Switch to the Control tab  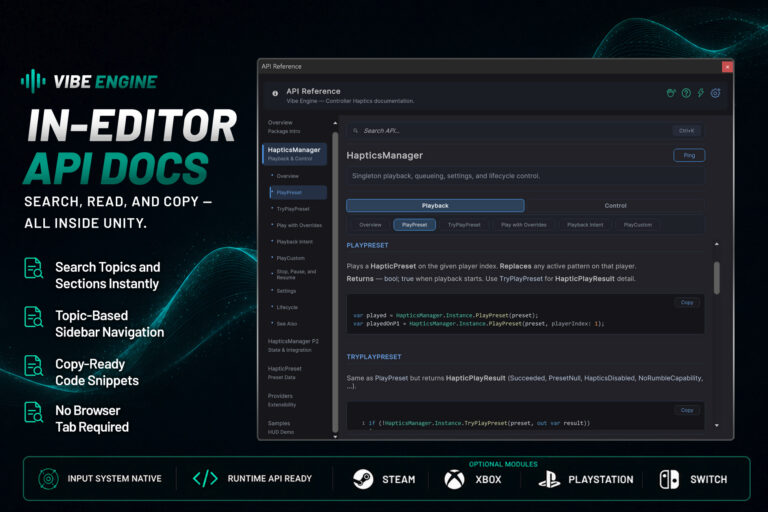pyautogui.click(x=615, y=205)
